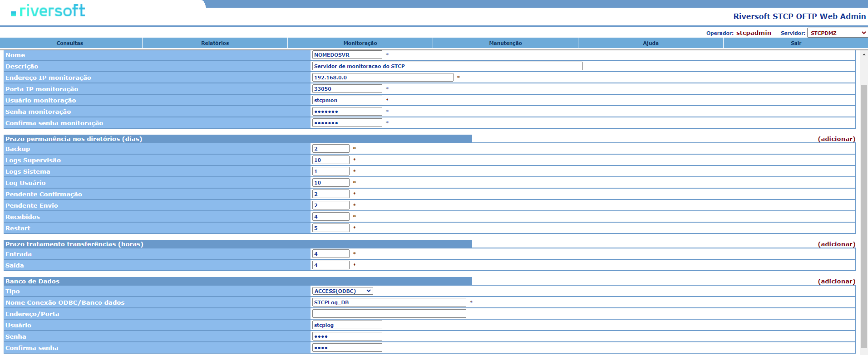Click the riversoft logo
This screenshot has width=868, height=355.
click(x=48, y=11)
